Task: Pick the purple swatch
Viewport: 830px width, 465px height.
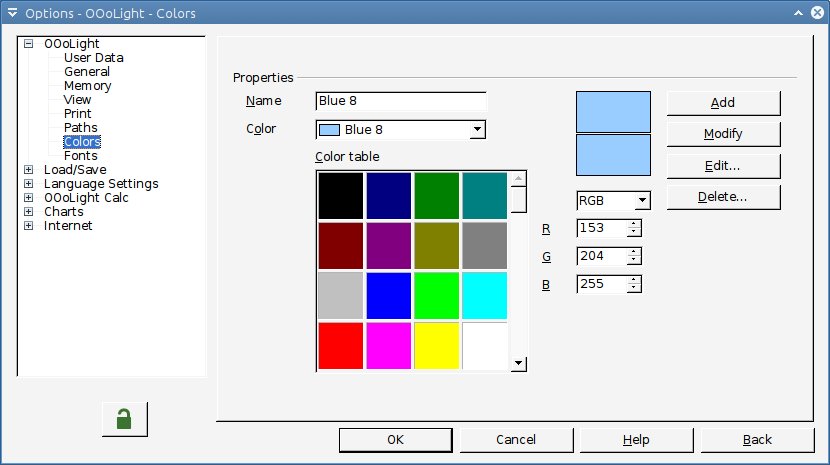Action: tap(389, 246)
